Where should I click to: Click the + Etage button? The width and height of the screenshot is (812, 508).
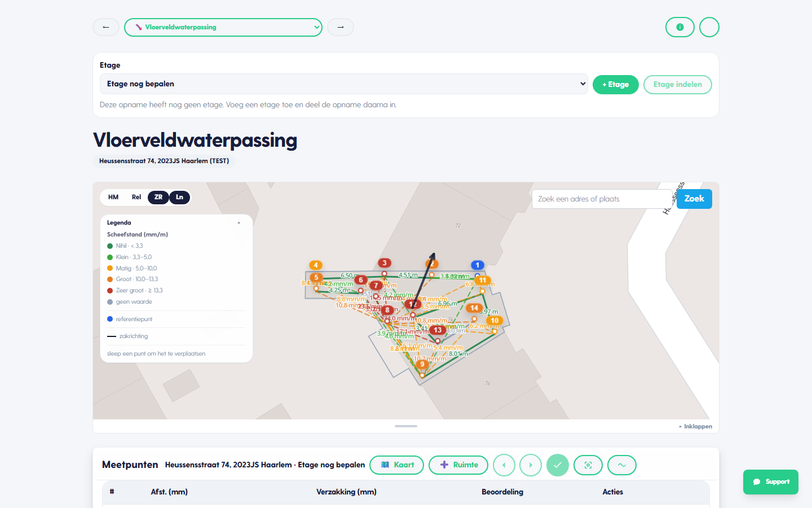[x=616, y=85]
